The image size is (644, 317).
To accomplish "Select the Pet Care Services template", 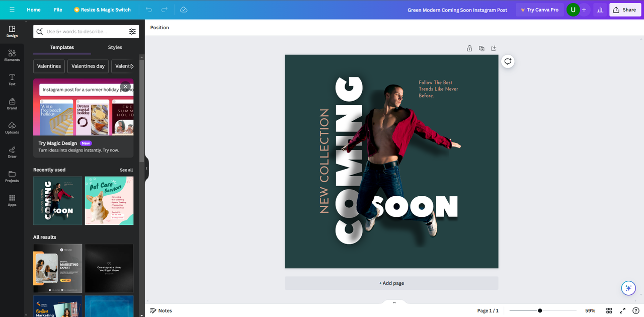I will tap(109, 201).
